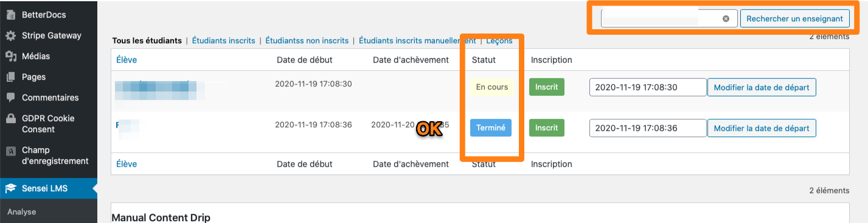Viewport: 868px width, 223px height.
Task: Click the Inscrit badge for second student
Action: click(547, 127)
